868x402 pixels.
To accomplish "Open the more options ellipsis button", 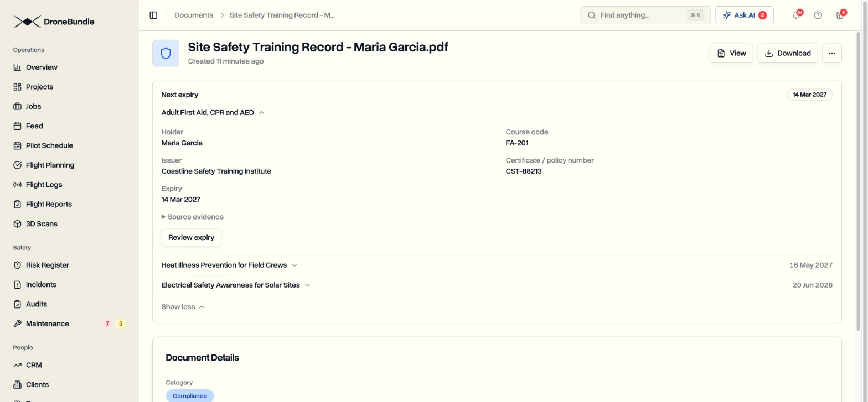I will (x=831, y=53).
